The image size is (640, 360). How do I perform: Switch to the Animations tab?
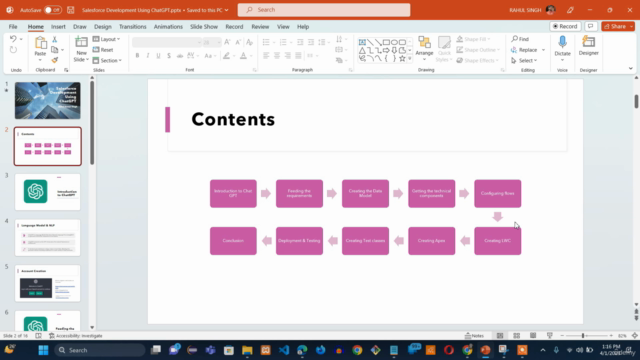click(x=168, y=27)
